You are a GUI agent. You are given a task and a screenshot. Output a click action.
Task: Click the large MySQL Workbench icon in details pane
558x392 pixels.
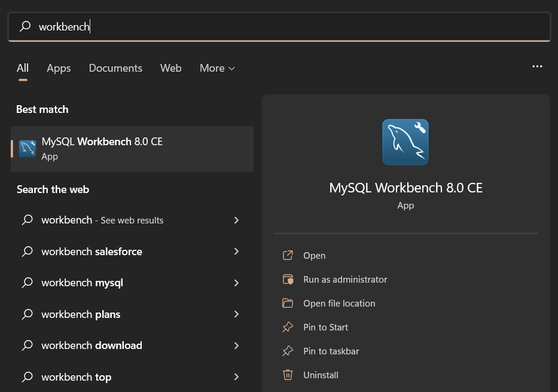click(405, 142)
